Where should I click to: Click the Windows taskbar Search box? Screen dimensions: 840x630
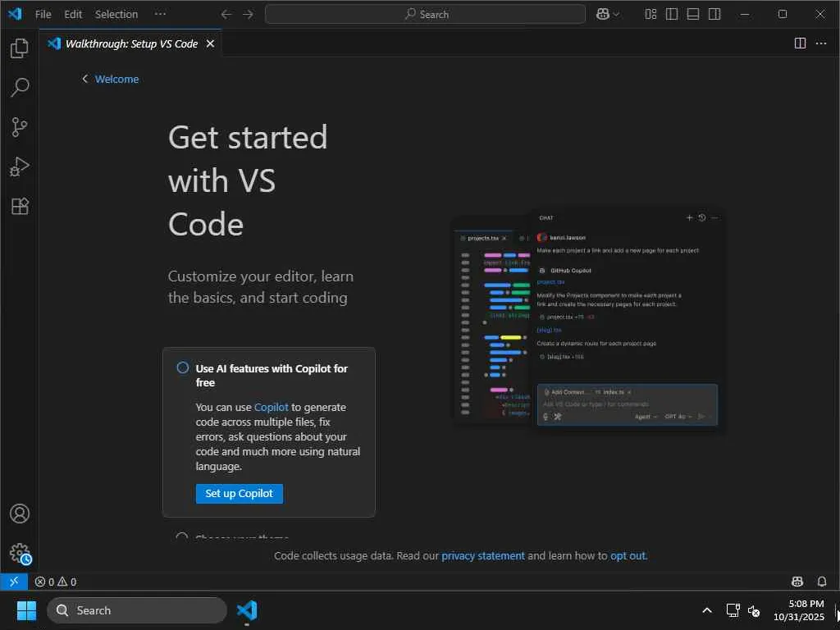click(x=137, y=610)
